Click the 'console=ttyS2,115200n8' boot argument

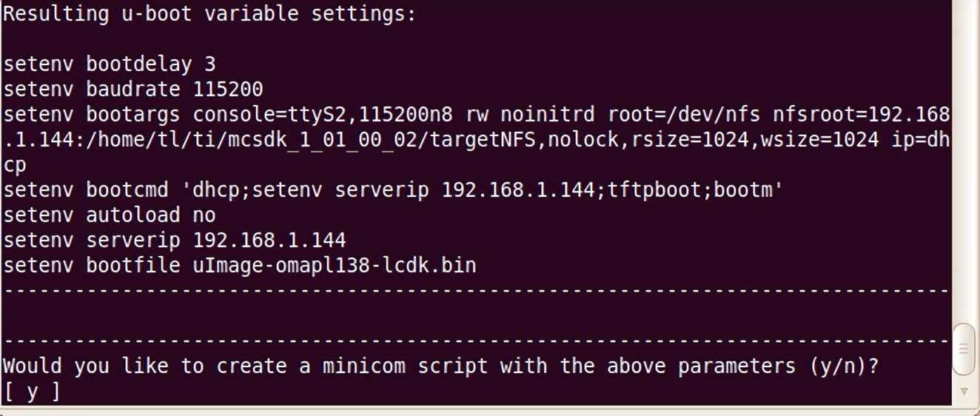(323, 114)
